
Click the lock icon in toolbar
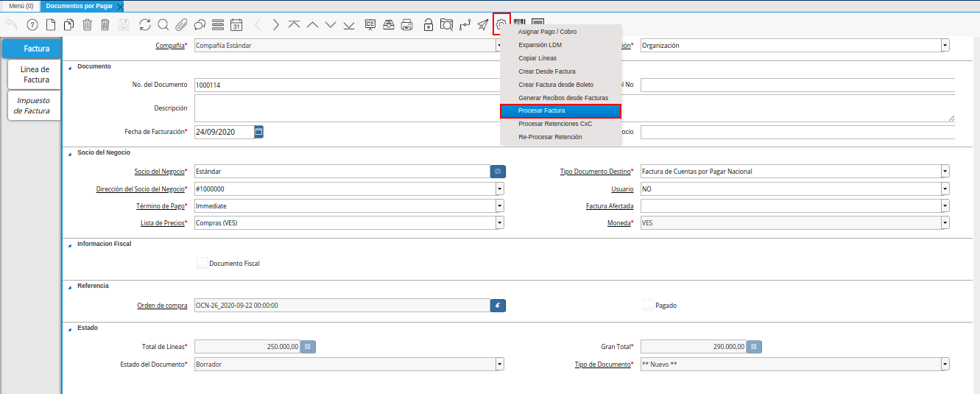click(x=429, y=24)
